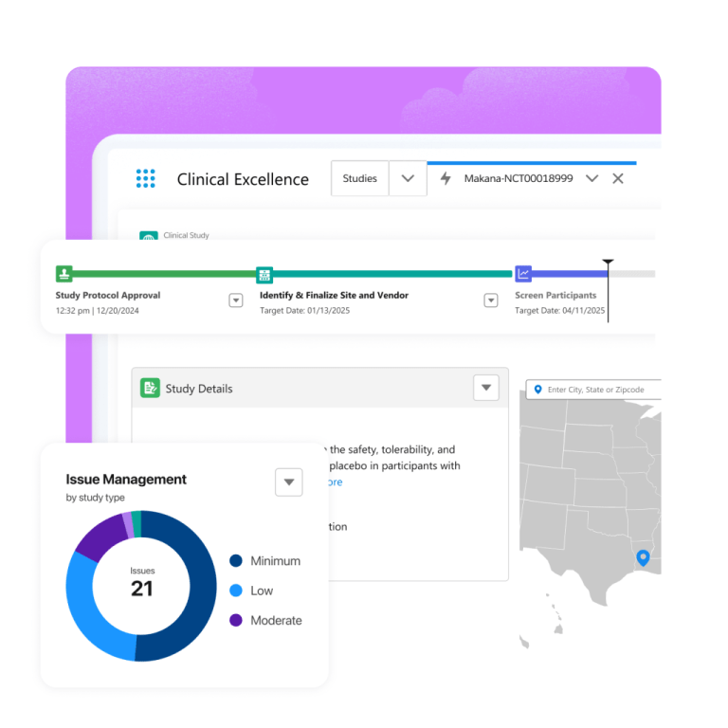Click the purple Screen Participants stage icon
The image size is (728, 728).
click(x=523, y=274)
